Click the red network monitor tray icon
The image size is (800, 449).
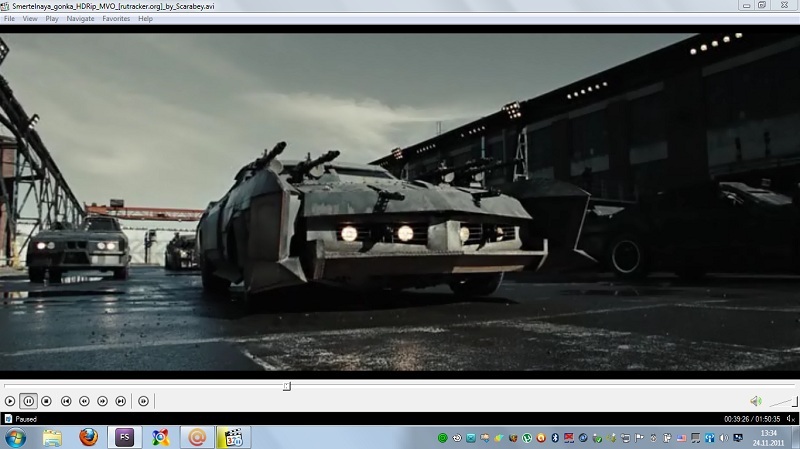pos(569,438)
